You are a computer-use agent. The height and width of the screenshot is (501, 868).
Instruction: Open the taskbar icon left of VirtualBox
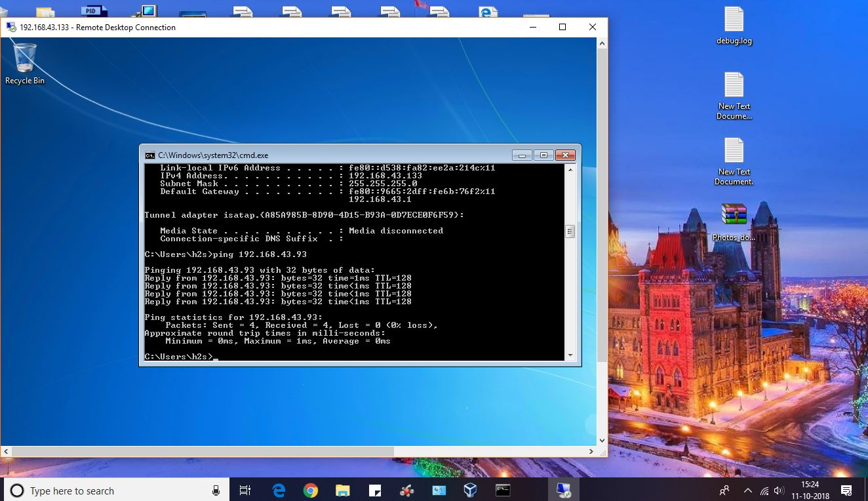pos(439,491)
